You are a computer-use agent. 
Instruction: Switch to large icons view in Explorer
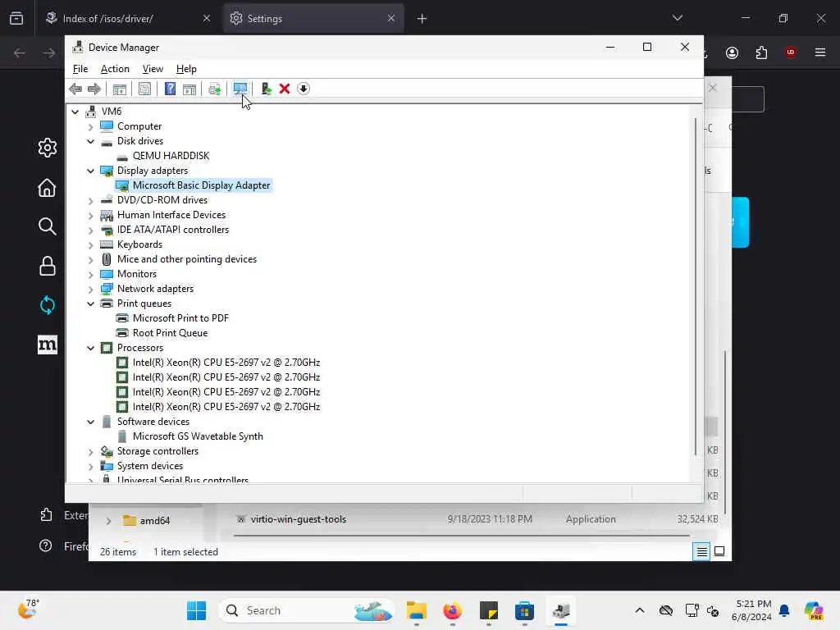719,551
